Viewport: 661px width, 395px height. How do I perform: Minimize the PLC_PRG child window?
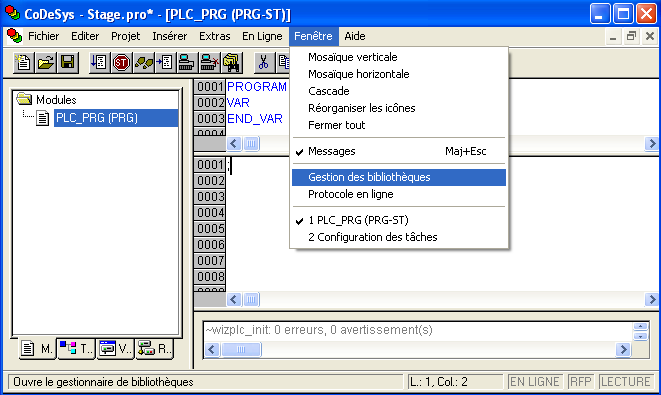coord(613,37)
